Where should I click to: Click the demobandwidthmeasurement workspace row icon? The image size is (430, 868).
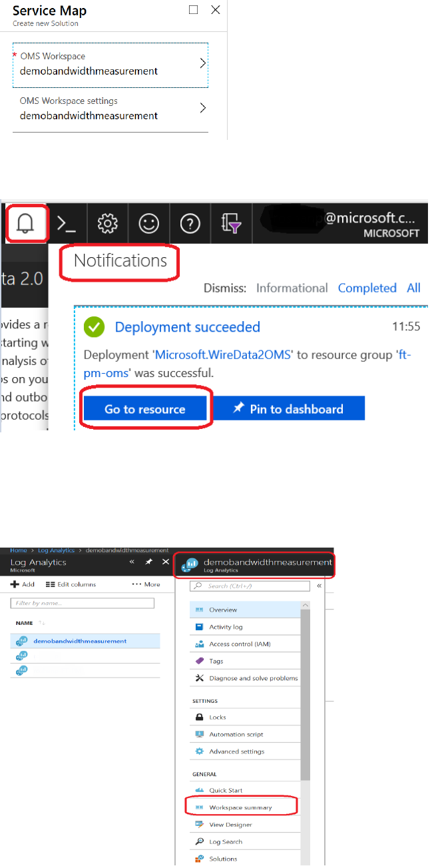(21, 642)
